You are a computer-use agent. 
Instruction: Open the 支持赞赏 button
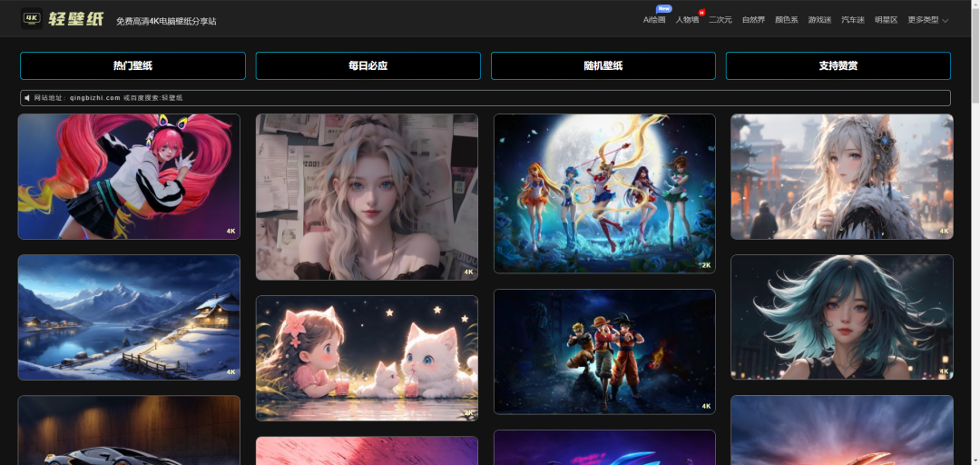pos(838,65)
